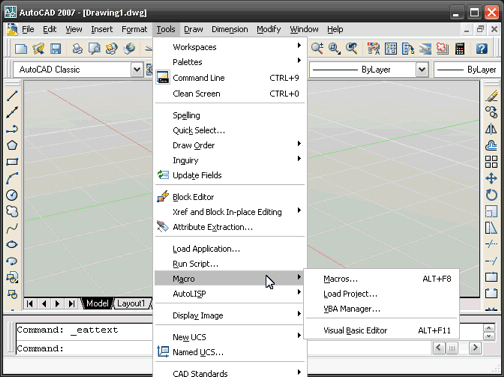Select the Polygon tool
Viewport: 504px width, 377px height.
(x=12, y=145)
